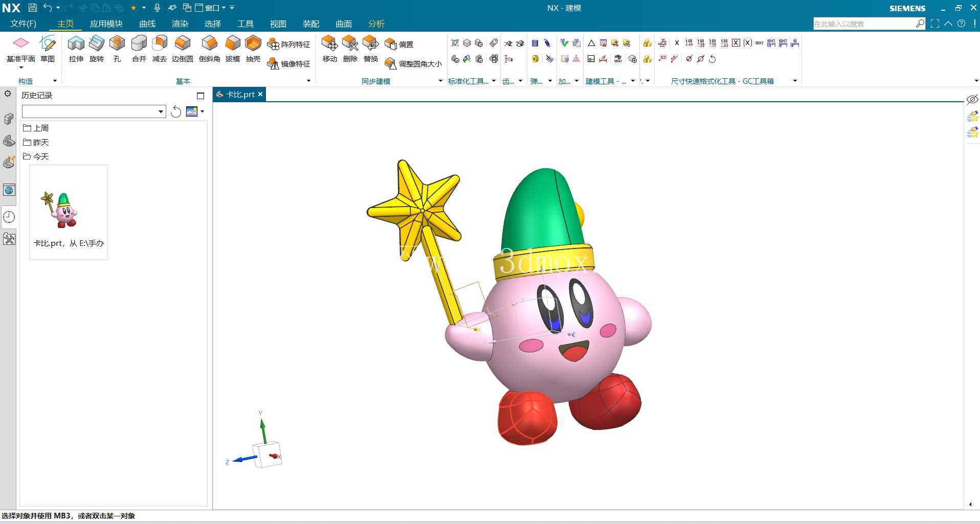The image size is (980, 524).
Task: Save the file with the title-bar disk icon
Action: (x=33, y=8)
